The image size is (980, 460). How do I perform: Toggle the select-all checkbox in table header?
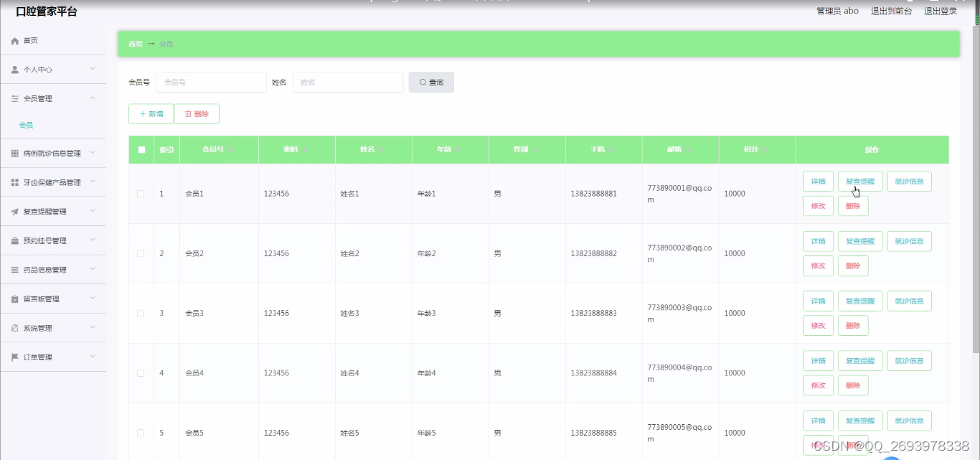(x=141, y=150)
